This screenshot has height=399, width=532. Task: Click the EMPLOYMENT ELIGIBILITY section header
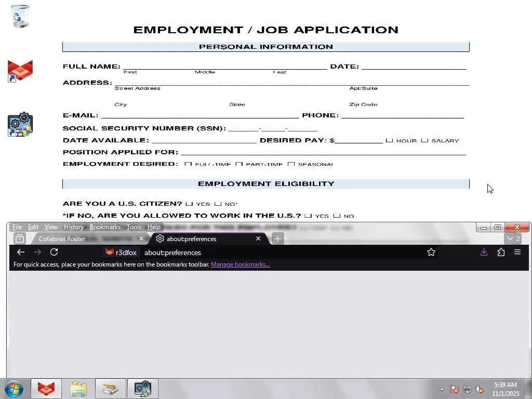coord(265,184)
